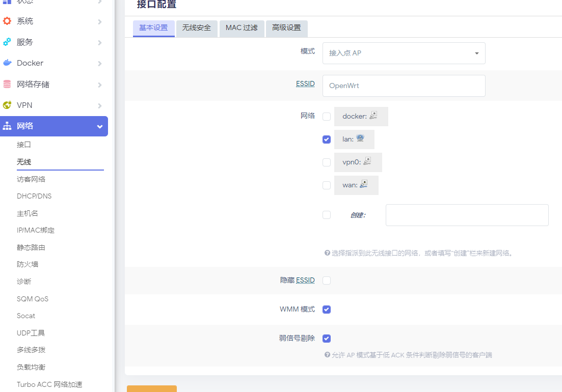
Task: Click the VPN globe icon
Action: coord(7,105)
